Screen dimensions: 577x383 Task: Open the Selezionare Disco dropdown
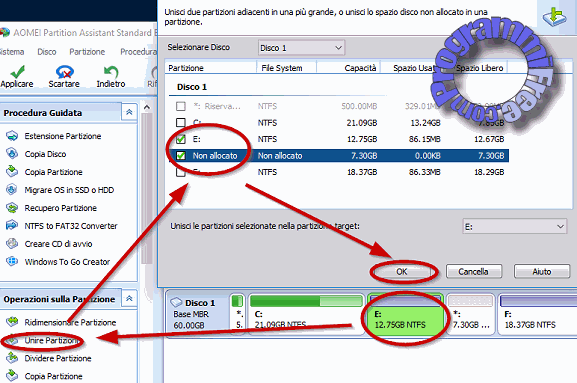pos(301,48)
